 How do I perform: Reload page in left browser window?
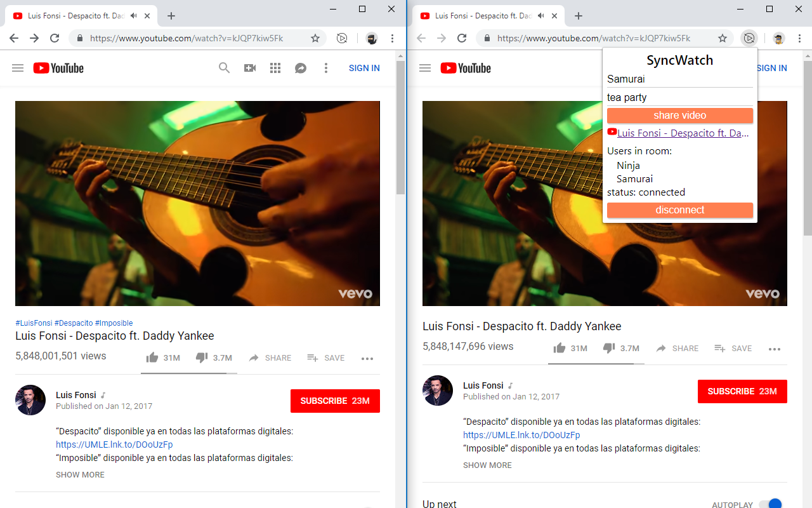click(55, 38)
